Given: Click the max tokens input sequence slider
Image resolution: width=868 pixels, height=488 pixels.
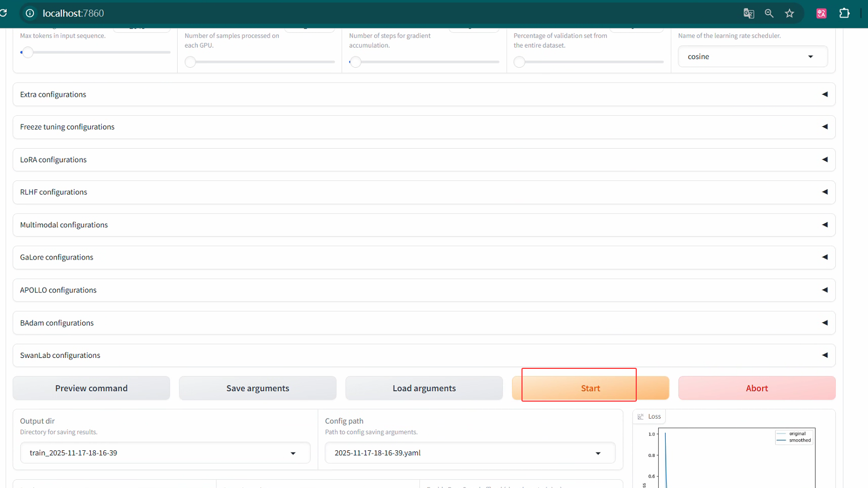Looking at the screenshot, I should (x=96, y=52).
